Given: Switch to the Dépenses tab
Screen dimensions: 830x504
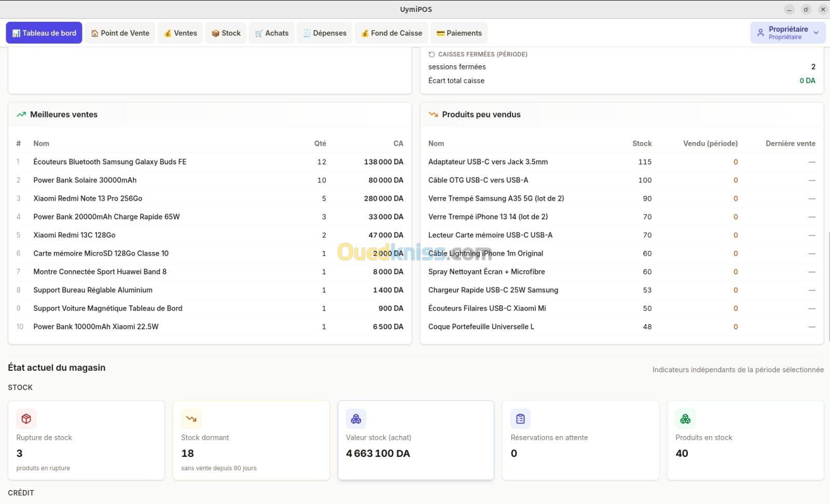Looking at the screenshot, I should coord(325,33).
